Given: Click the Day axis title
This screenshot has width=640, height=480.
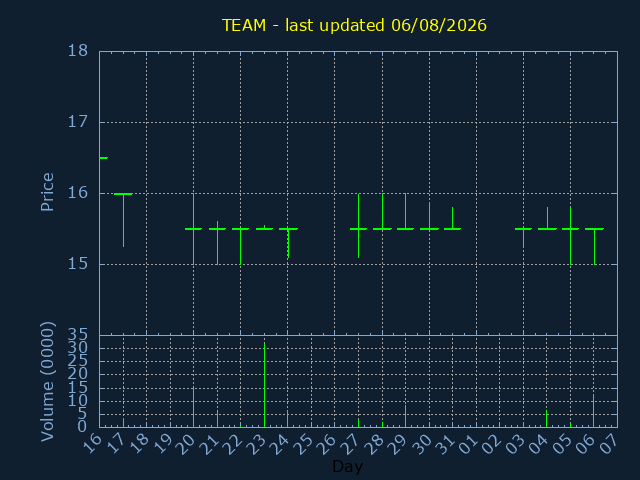Looking at the screenshot, I should click(347, 466).
